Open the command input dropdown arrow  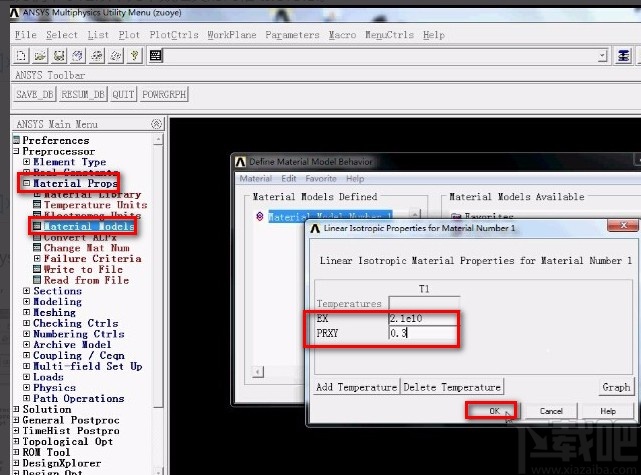pyautogui.click(x=602, y=56)
